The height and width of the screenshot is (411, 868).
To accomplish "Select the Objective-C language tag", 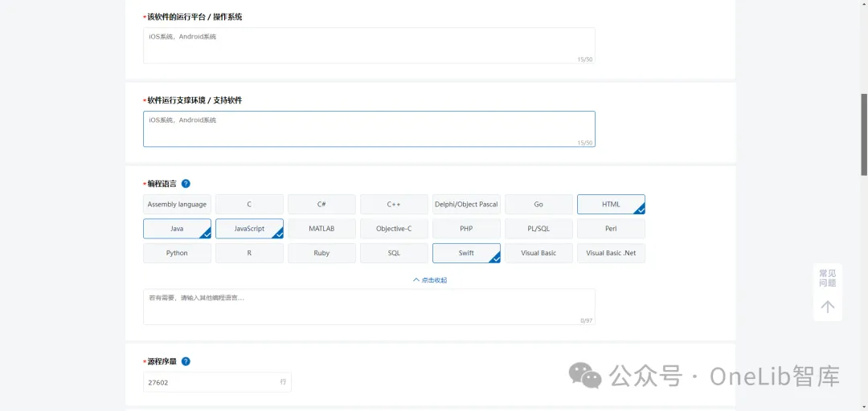I will tap(394, 229).
